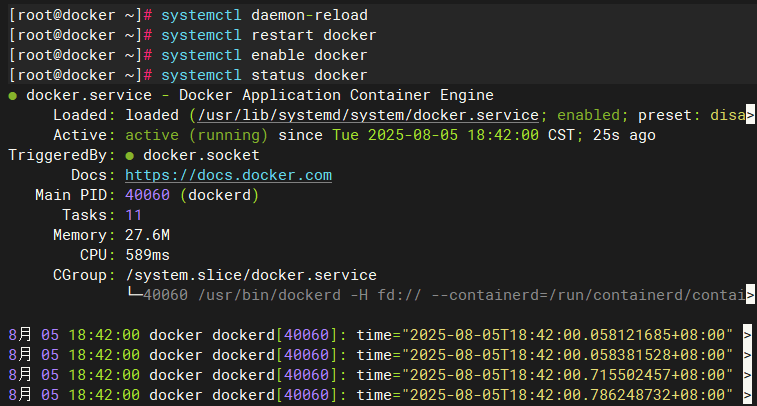
Task: Click the 'systemctl enable docker' command
Action: (x=264, y=55)
